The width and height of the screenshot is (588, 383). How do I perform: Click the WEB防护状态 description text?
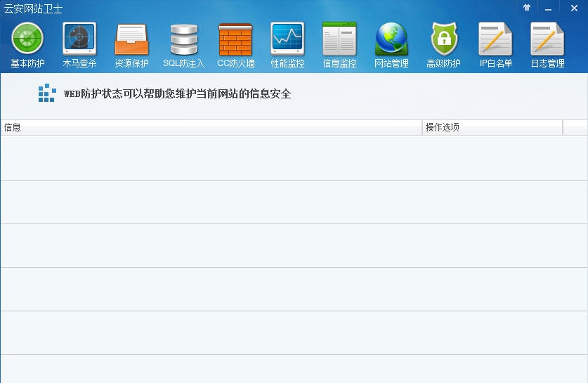tap(177, 93)
